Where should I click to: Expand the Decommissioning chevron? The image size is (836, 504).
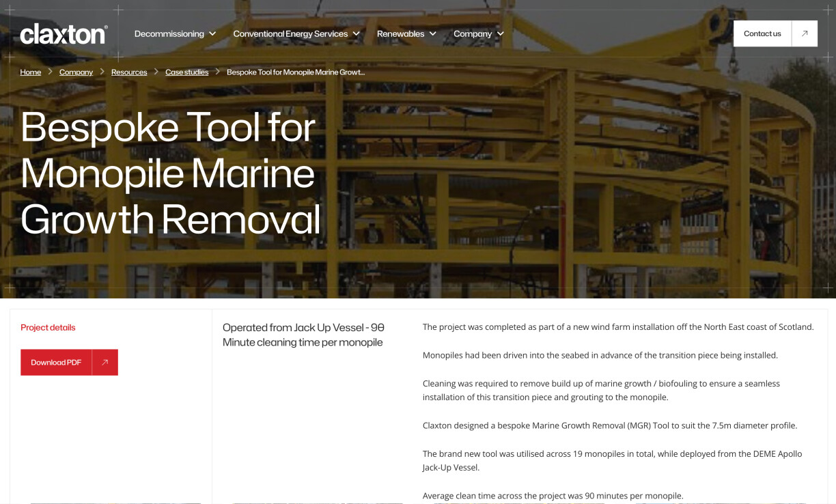point(212,34)
